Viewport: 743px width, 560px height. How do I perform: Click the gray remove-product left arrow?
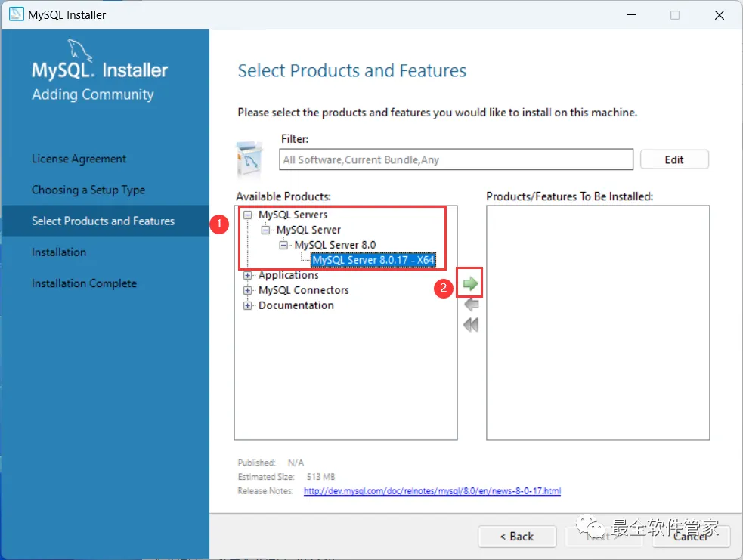471,304
